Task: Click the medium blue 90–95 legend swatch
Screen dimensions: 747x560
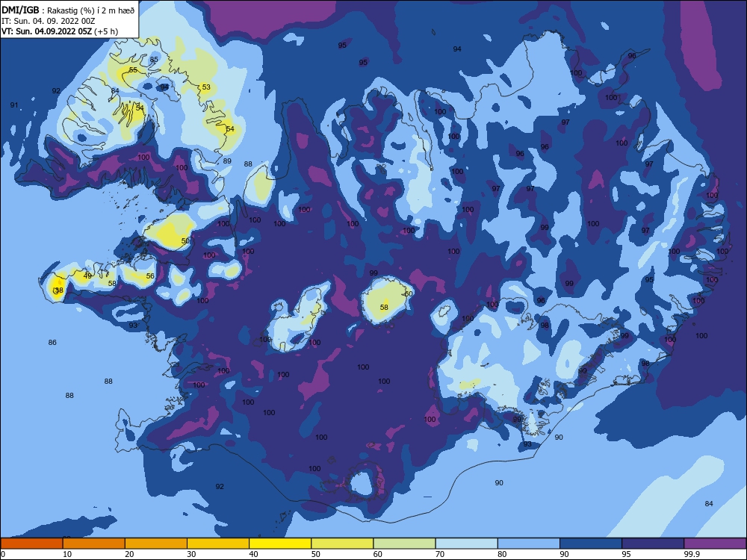Action: point(591,544)
